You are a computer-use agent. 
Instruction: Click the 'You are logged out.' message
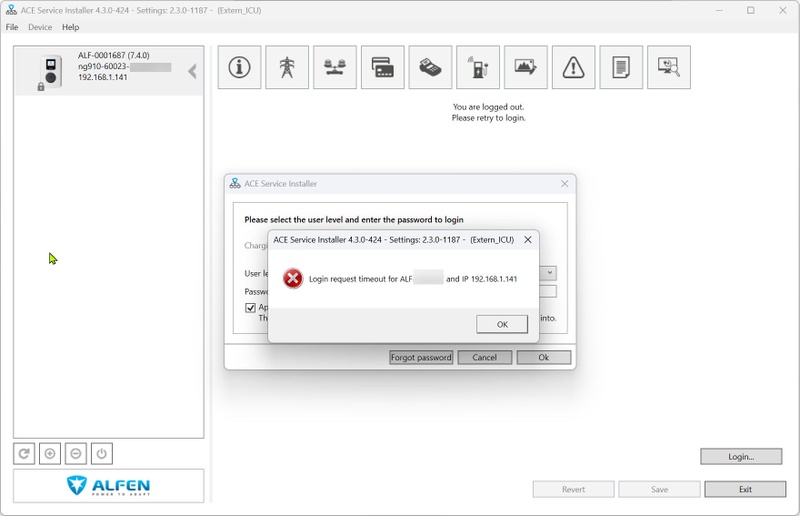[488, 107]
